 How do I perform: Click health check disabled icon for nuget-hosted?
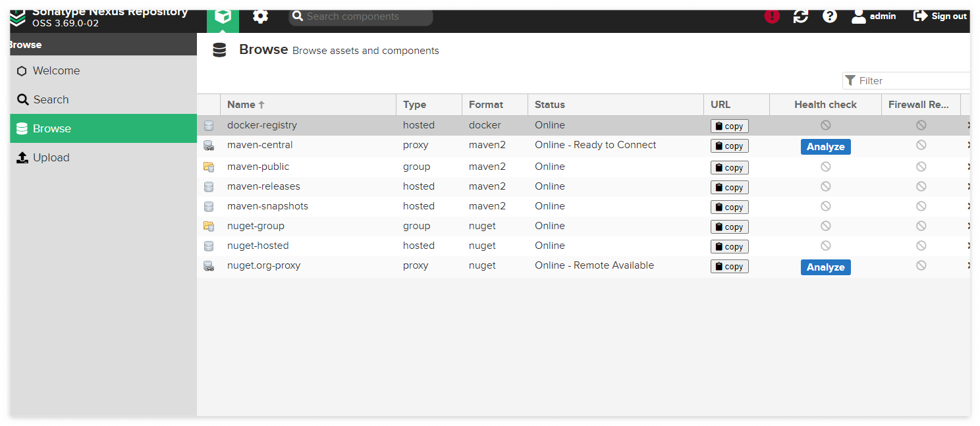click(826, 246)
